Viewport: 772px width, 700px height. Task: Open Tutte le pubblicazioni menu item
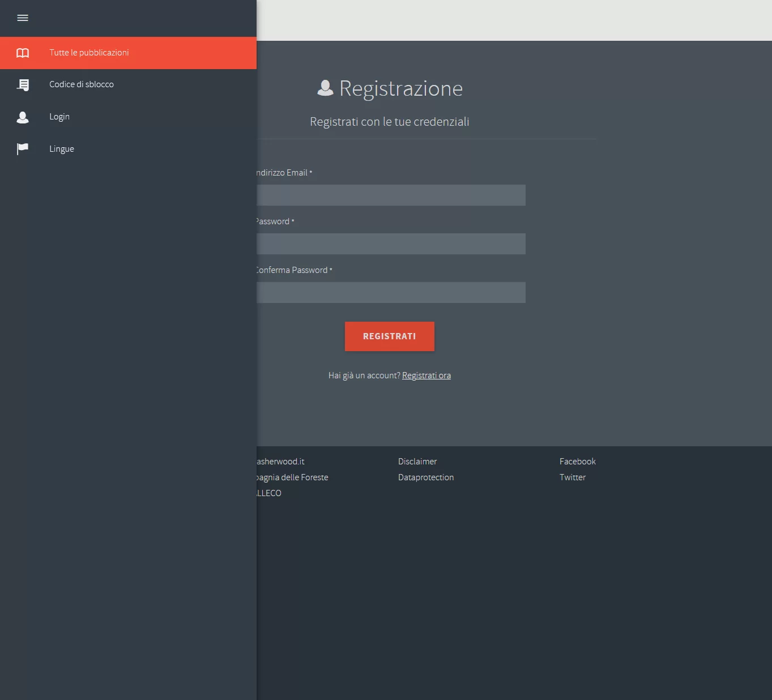[x=89, y=53]
